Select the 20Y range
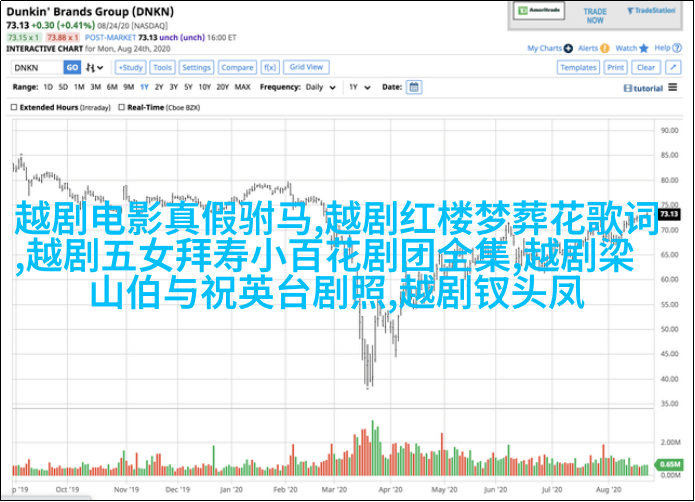This screenshot has height=502, width=695. [x=223, y=87]
